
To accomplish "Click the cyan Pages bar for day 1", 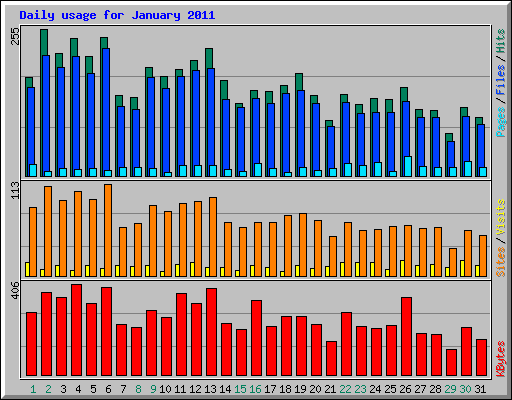I will pyautogui.click(x=33, y=170).
